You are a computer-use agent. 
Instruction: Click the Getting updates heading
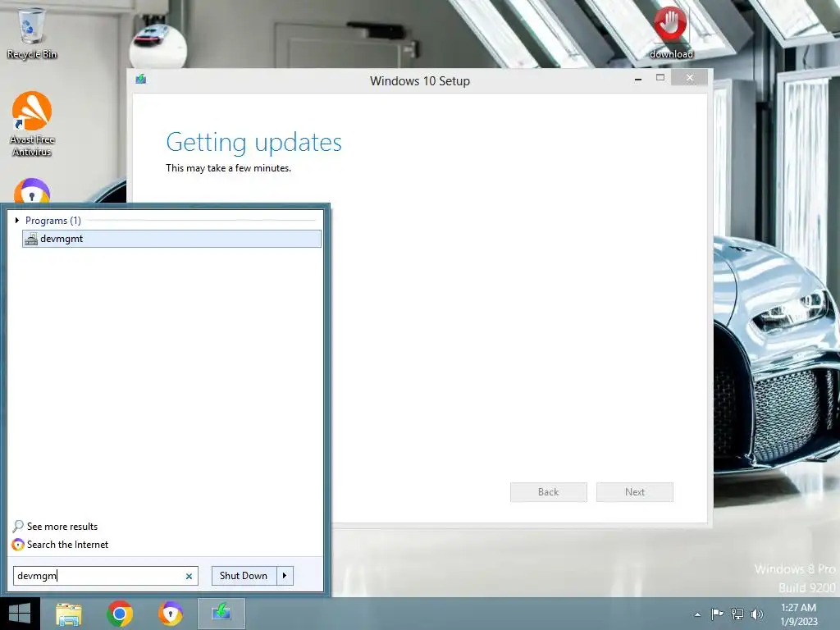coord(254,143)
